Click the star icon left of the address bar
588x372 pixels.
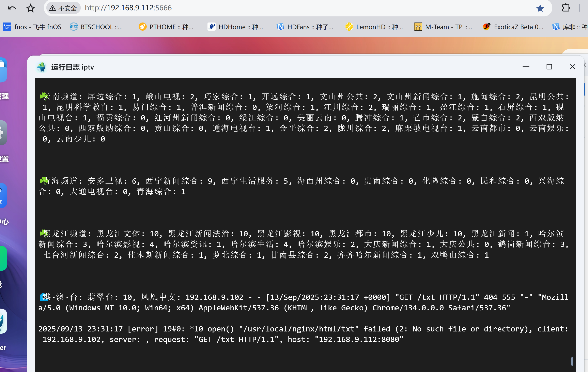[31, 8]
